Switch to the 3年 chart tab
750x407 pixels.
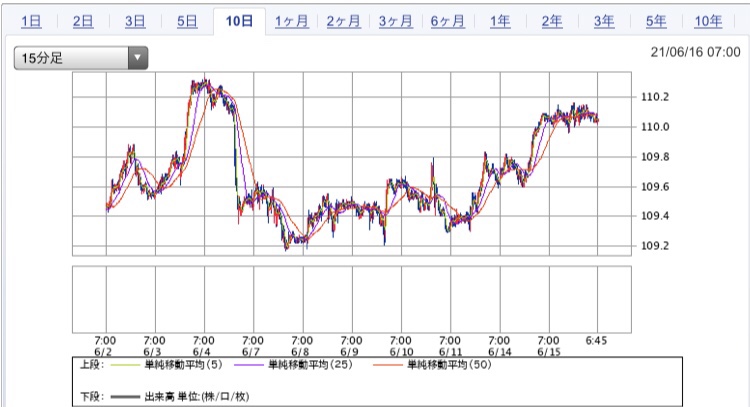[604, 22]
